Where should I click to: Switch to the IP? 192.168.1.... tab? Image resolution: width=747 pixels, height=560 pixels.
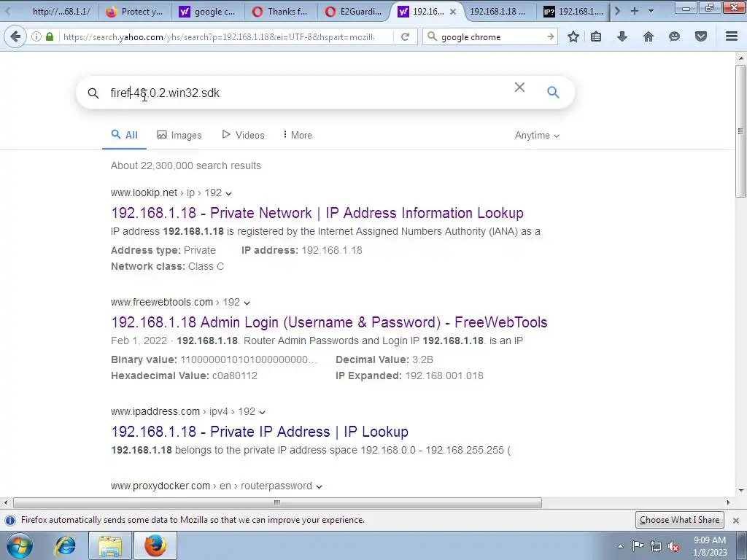point(574,12)
